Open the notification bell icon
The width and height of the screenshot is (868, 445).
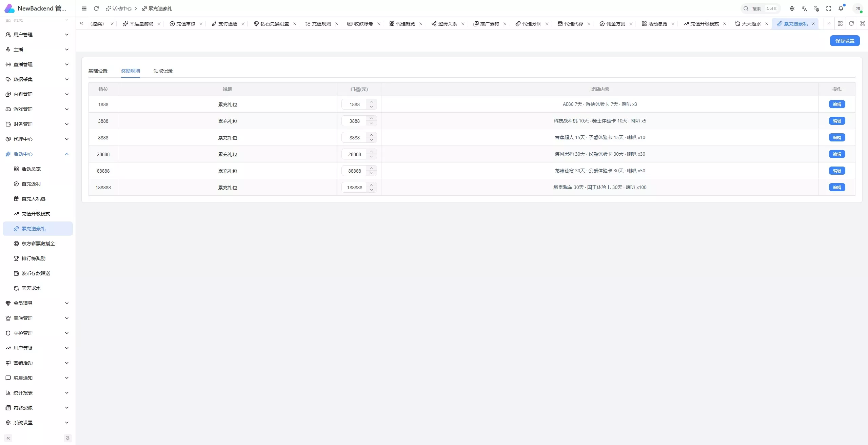[x=841, y=8]
